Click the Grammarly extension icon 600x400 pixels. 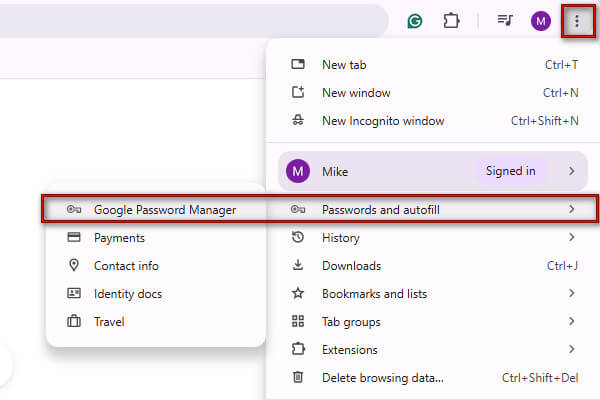[414, 21]
